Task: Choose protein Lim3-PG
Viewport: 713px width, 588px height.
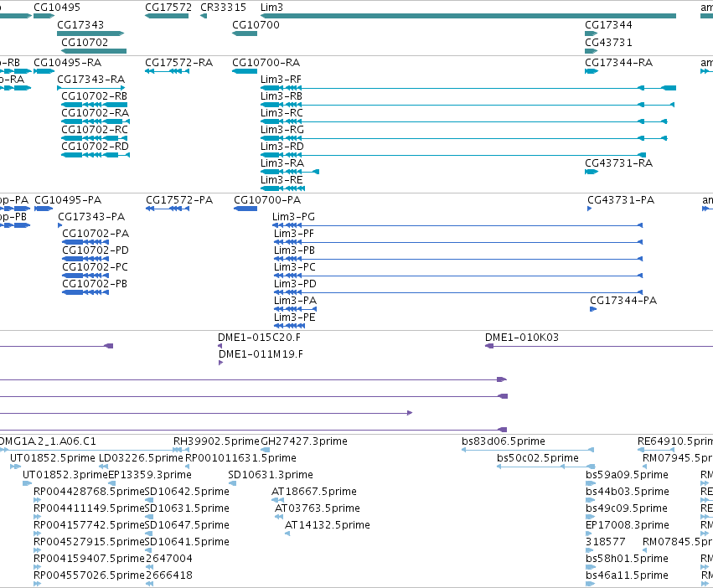Action: pos(293,217)
